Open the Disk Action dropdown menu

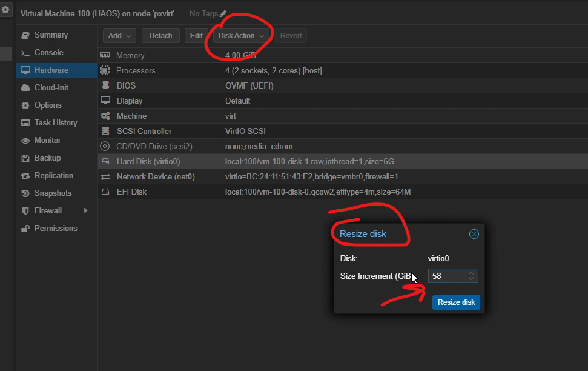[242, 36]
